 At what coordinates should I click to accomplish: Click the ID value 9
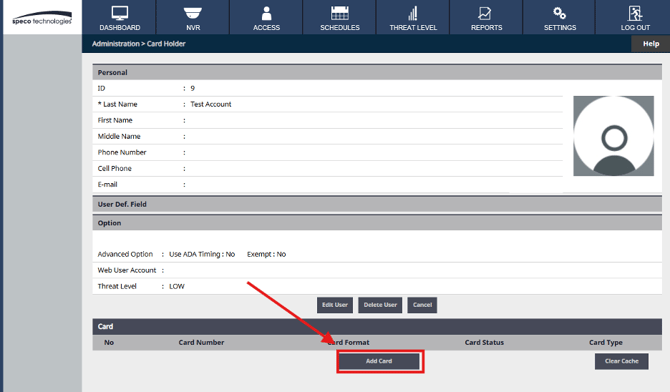click(x=192, y=88)
